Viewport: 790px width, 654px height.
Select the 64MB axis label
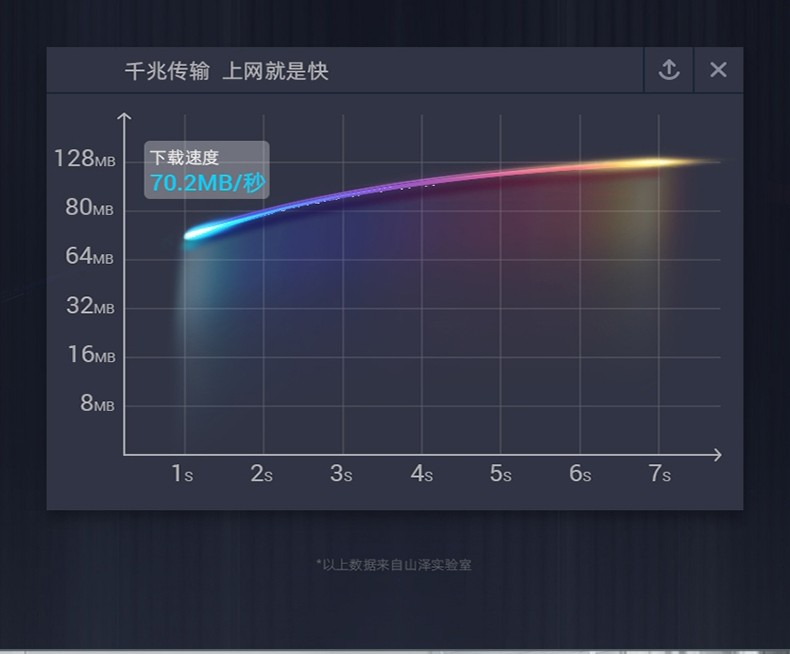(89, 257)
